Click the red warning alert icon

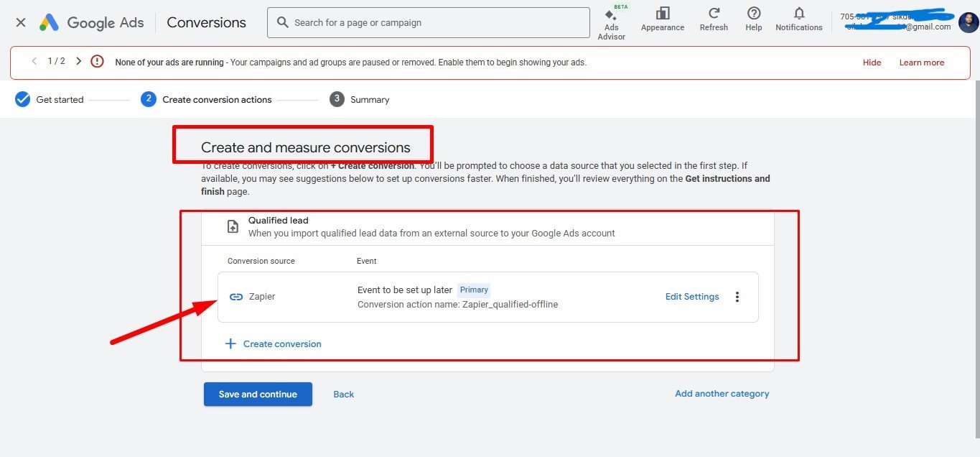point(98,62)
